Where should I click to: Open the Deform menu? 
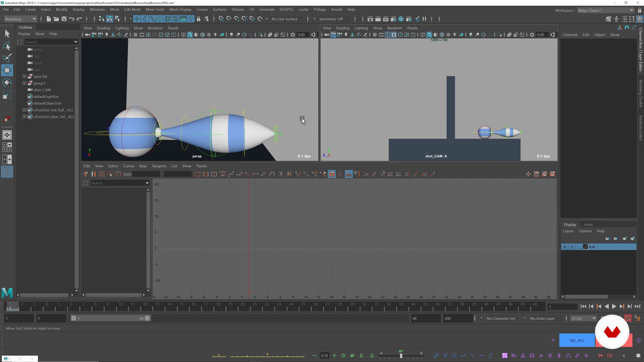237,10
